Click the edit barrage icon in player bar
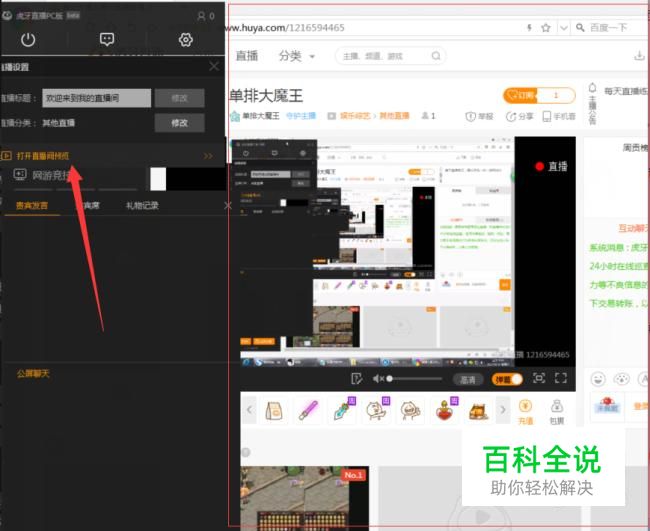This screenshot has height=531, width=650. [357, 378]
